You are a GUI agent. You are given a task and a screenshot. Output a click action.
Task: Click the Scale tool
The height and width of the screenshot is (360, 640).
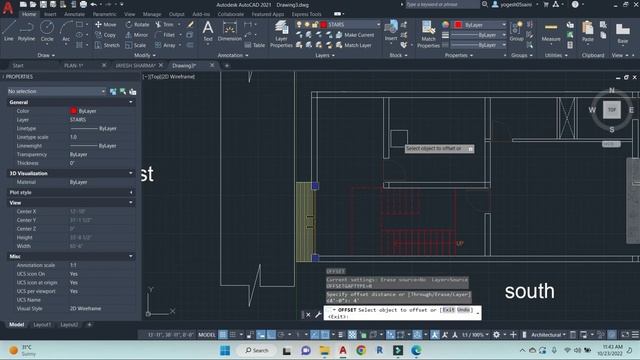click(136, 45)
